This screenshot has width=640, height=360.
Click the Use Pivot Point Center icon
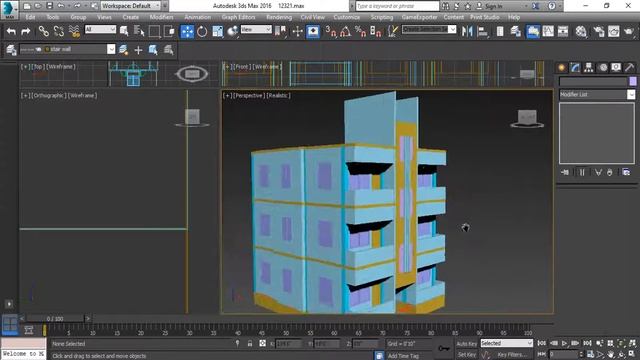pos(280,31)
